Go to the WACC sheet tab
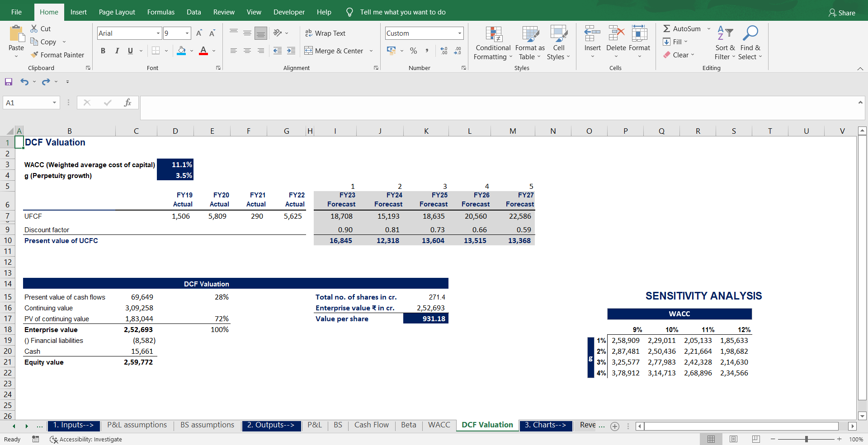Viewport: 868px width, 445px height. point(439,425)
